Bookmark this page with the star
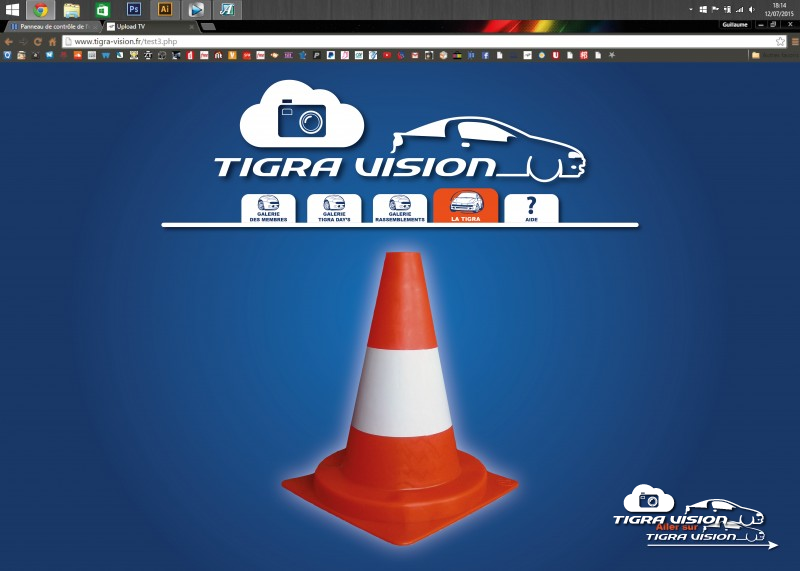The image size is (800, 571). (x=781, y=42)
